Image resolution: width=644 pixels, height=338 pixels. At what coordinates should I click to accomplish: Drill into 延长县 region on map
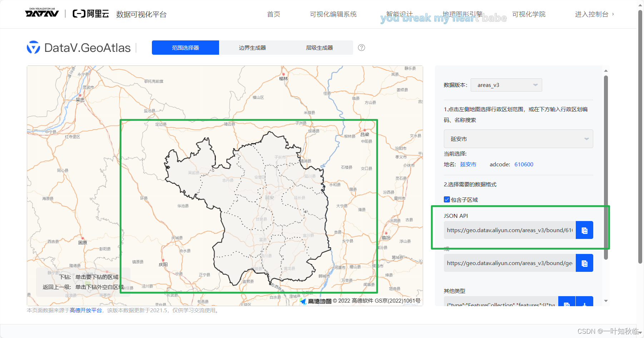299,197
